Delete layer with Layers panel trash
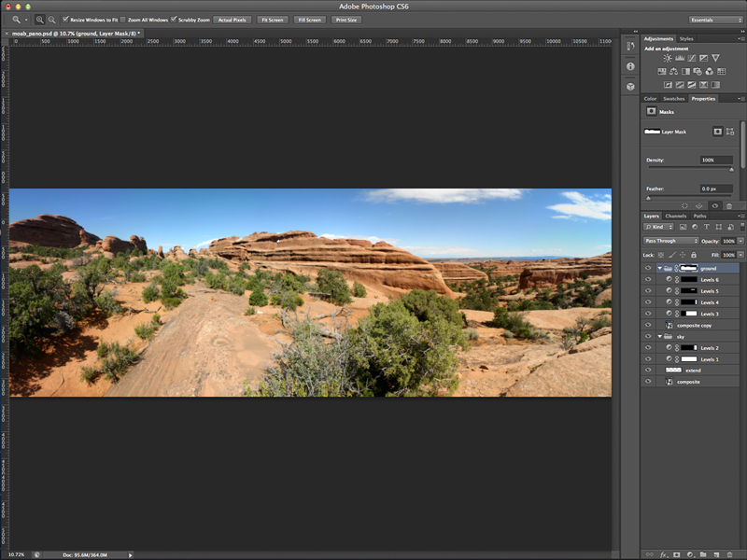The width and height of the screenshot is (747, 560). point(730,554)
